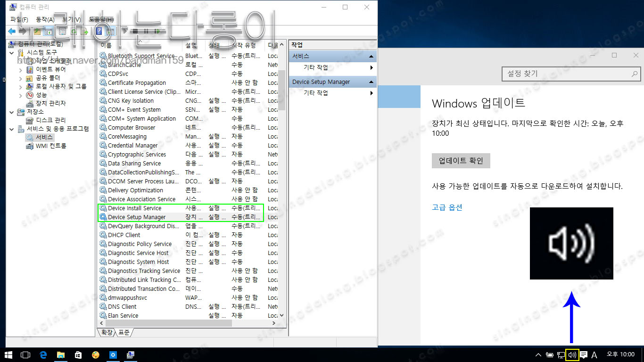Viewport: 644px width, 362px height.
Task: Open Action Center from the notification area
Action: (584, 355)
